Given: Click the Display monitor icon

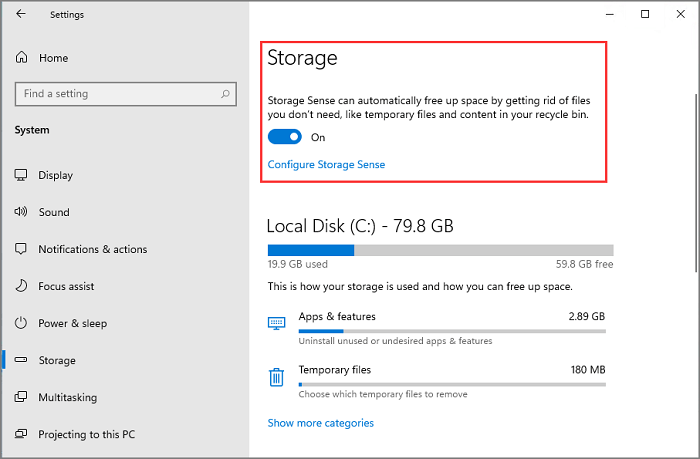Looking at the screenshot, I should click(x=21, y=175).
